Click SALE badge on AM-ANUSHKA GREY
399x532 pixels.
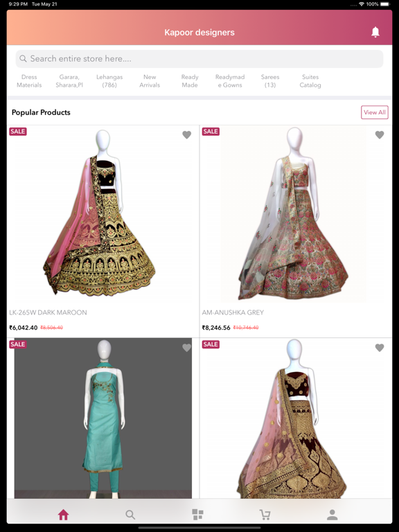[211, 132]
